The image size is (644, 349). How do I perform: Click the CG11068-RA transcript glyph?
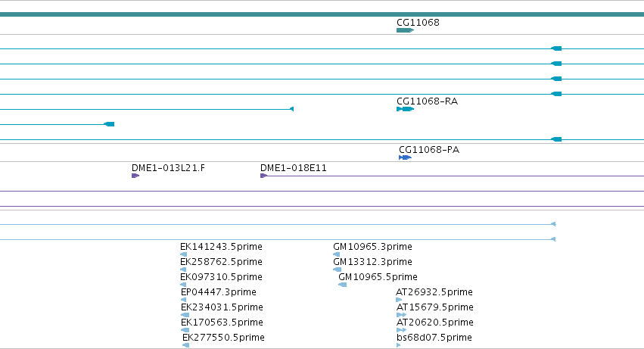click(405, 109)
